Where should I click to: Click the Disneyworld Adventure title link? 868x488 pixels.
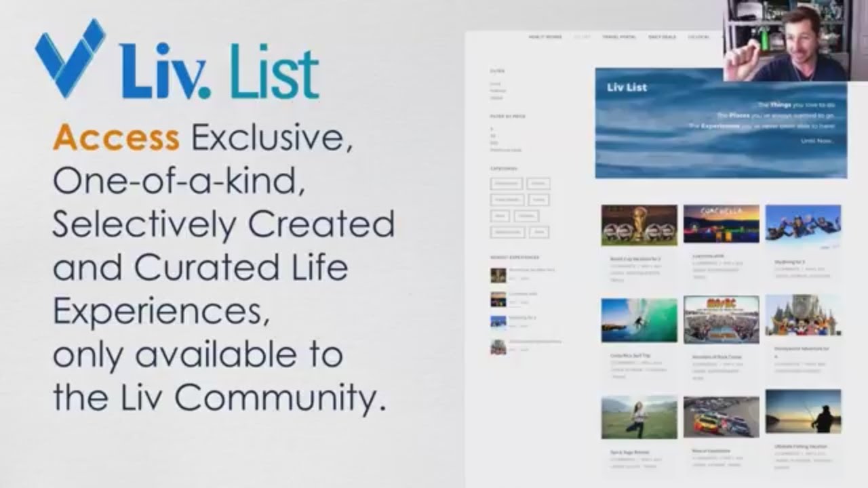pyautogui.click(x=801, y=352)
